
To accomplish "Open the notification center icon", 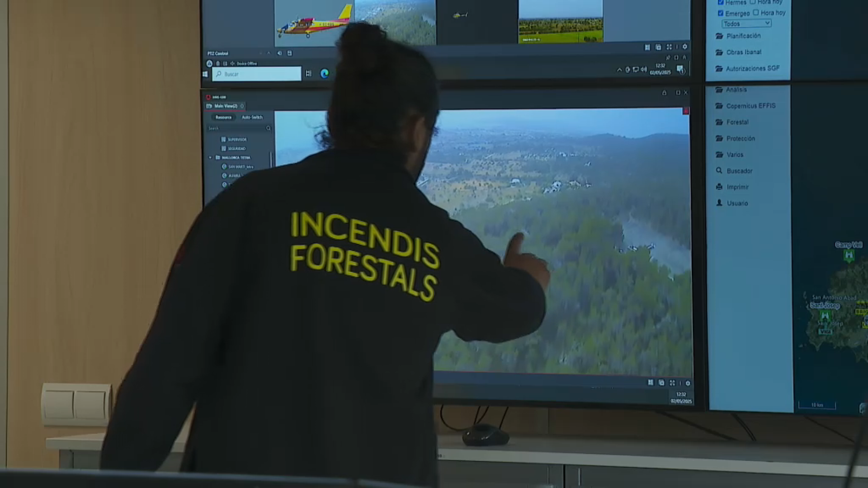I will click(680, 69).
